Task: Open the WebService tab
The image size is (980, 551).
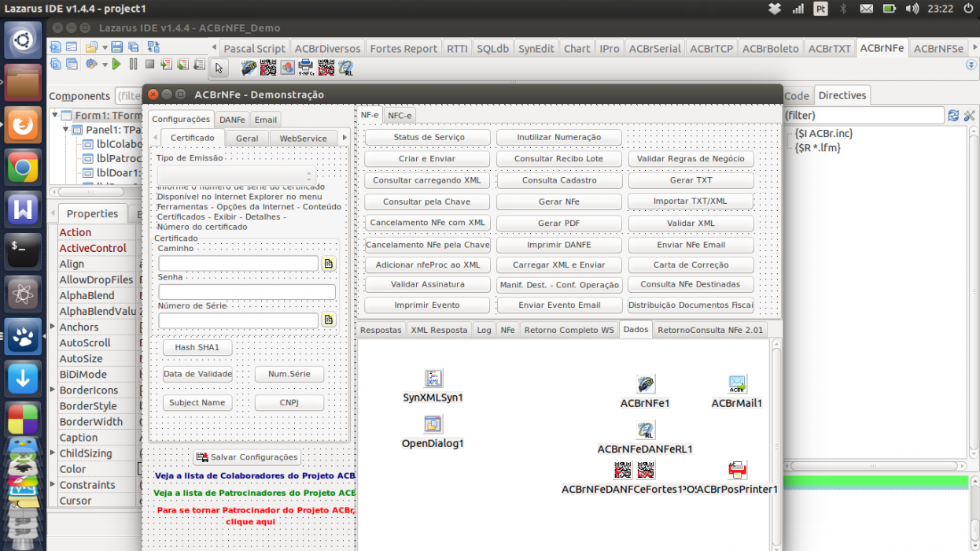Action: (304, 138)
